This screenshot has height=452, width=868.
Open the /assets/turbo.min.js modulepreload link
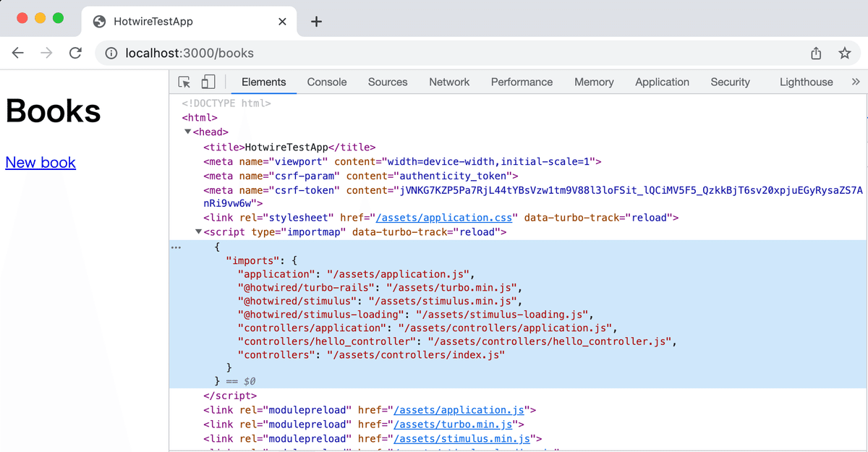454,425
